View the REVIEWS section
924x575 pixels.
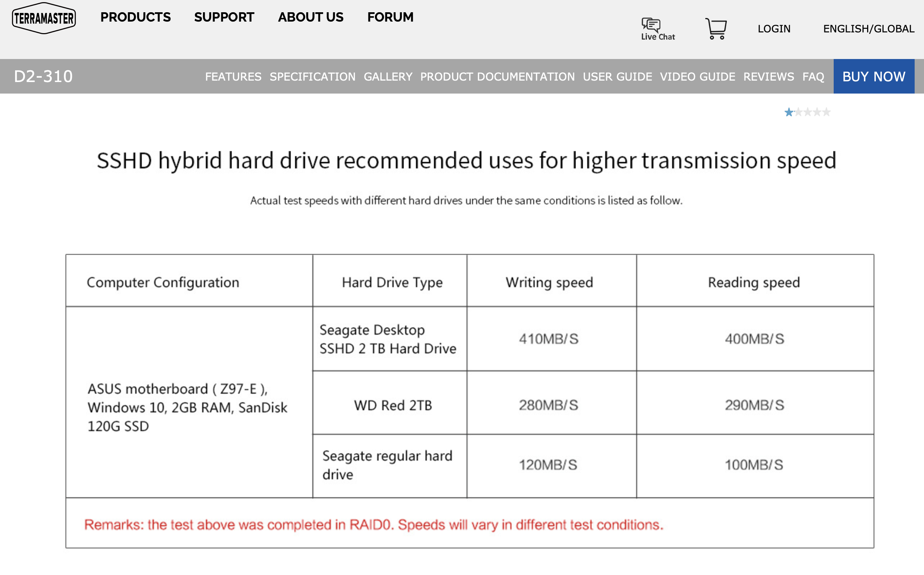pos(769,77)
